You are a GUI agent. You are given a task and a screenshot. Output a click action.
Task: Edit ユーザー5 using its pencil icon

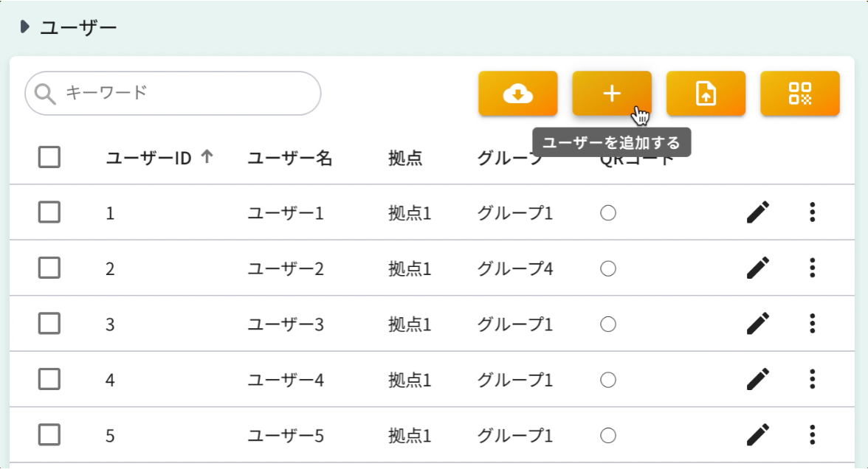[759, 435]
